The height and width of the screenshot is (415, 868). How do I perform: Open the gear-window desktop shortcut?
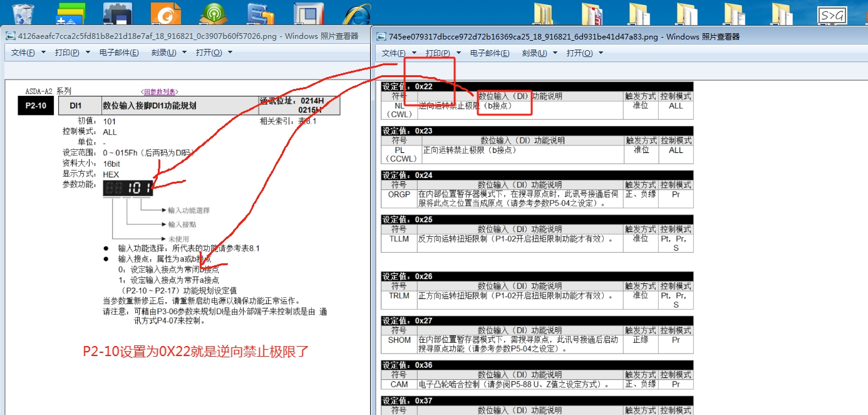117,13
